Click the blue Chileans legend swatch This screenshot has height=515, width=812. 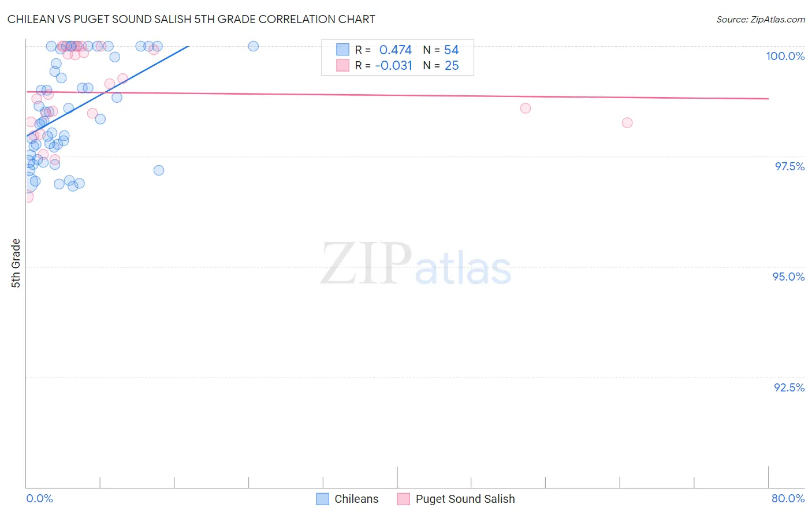tap(322, 499)
